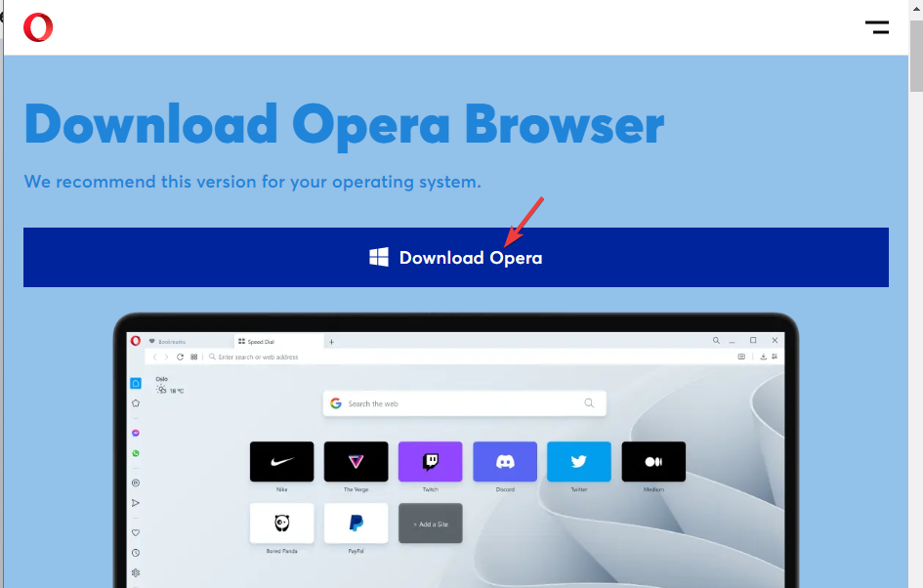Click the new tab plus button in the preview
This screenshot has height=588, width=923.
coord(331,342)
